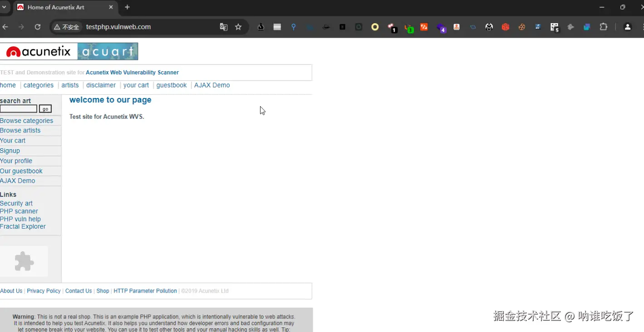Click Acunetix Web Vulnerability Scanner link

pyautogui.click(x=132, y=73)
